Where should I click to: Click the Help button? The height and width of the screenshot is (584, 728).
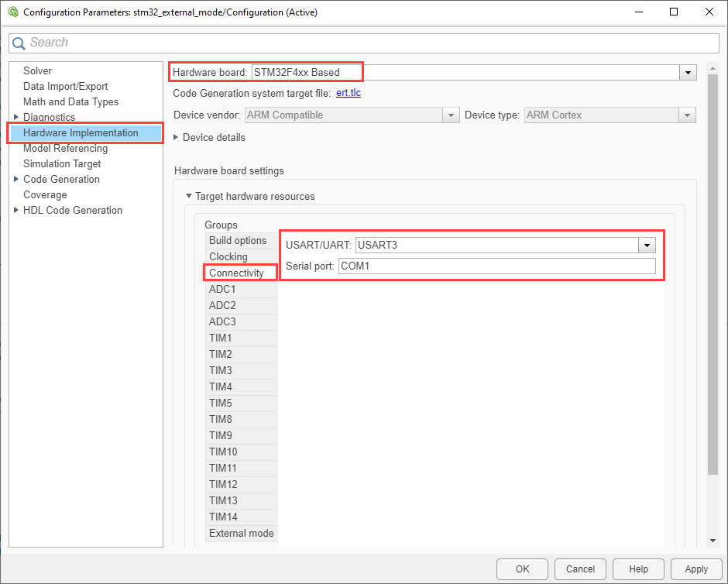tap(638, 569)
